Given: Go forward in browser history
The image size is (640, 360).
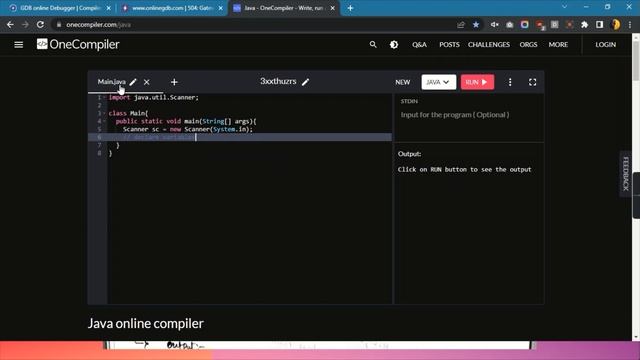Looking at the screenshot, I should 25,24.
